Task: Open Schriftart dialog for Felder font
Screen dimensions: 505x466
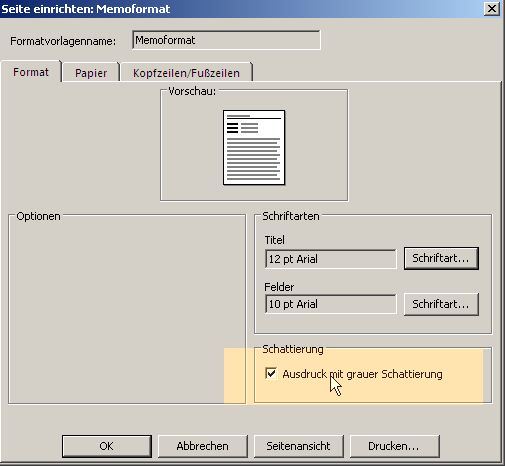Action: [441, 304]
